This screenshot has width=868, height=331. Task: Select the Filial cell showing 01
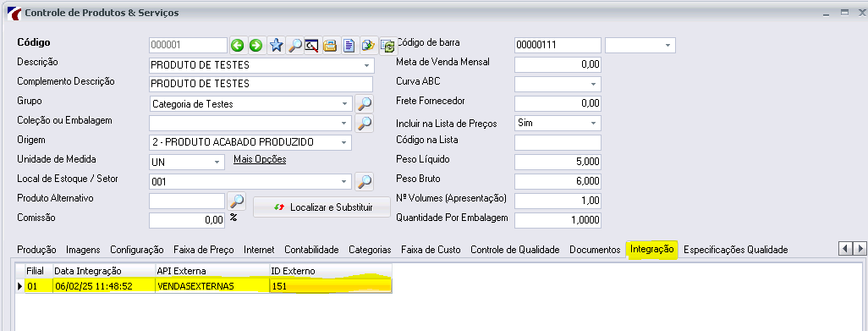(38, 286)
